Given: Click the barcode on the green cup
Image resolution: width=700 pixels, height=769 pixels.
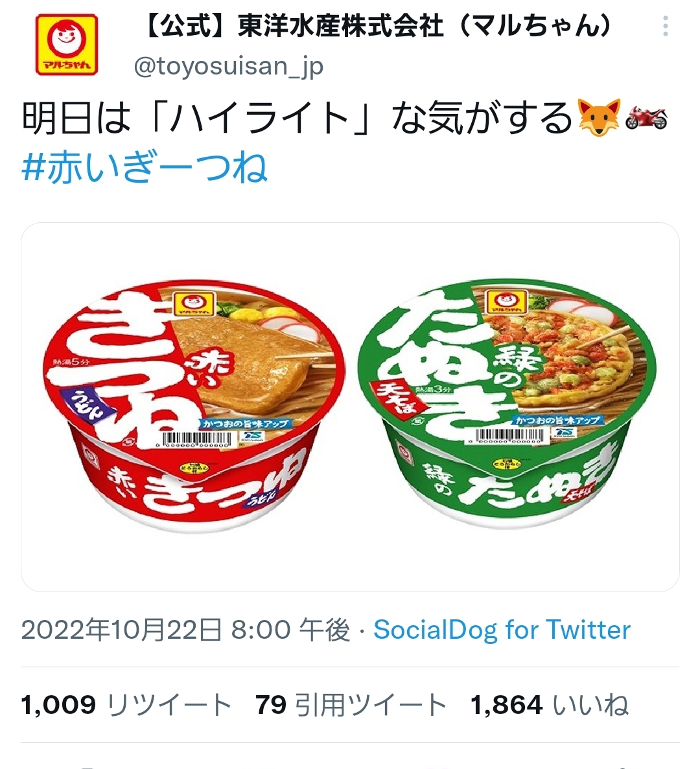Looking at the screenshot, I should pyautogui.click(x=507, y=435).
